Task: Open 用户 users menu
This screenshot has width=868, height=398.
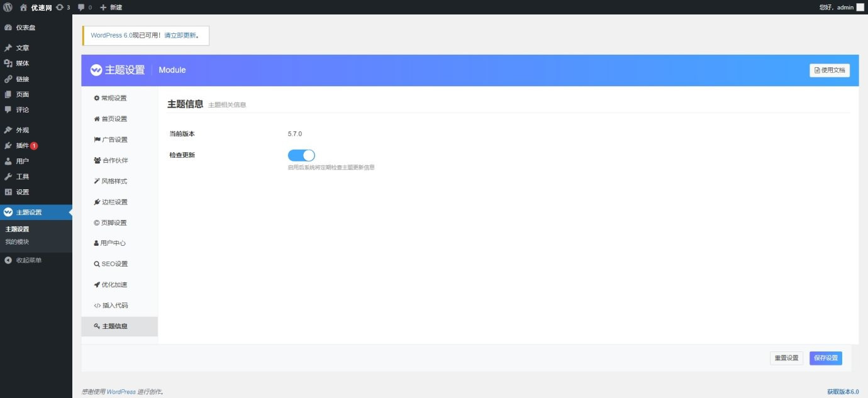Action: point(36,161)
